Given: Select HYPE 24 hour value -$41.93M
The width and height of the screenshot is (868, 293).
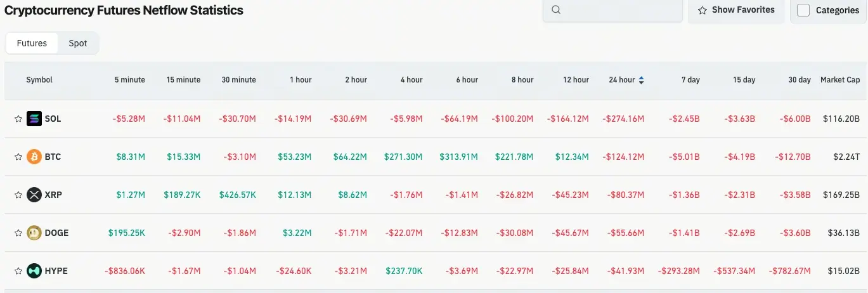Looking at the screenshot, I should pyautogui.click(x=625, y=271).
